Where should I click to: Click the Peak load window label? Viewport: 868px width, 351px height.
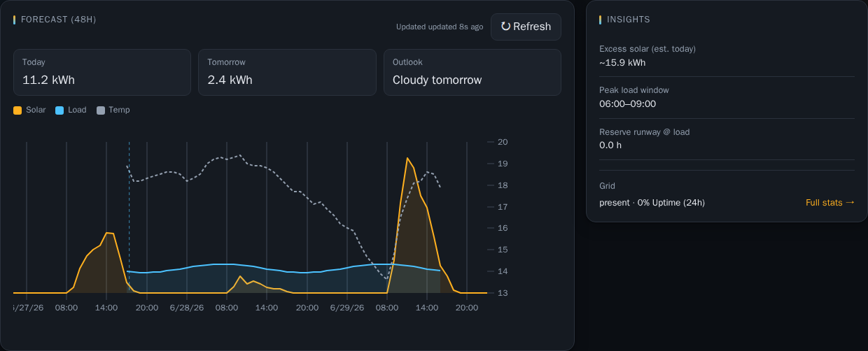(x=634, y=90)
